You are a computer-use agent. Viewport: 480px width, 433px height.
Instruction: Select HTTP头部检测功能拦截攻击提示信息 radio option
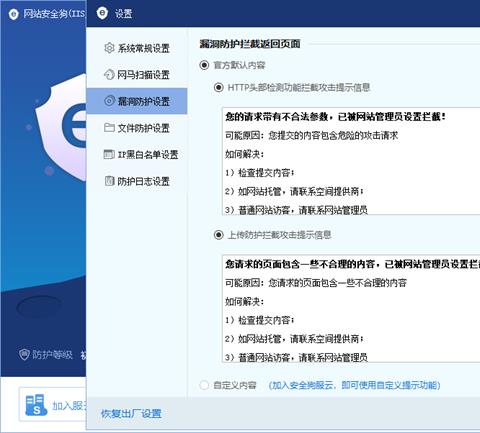(x=218, y=88)
